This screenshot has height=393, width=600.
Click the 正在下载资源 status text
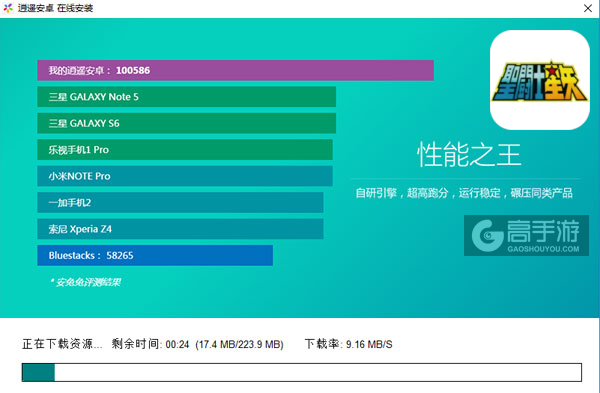(62, 344)
